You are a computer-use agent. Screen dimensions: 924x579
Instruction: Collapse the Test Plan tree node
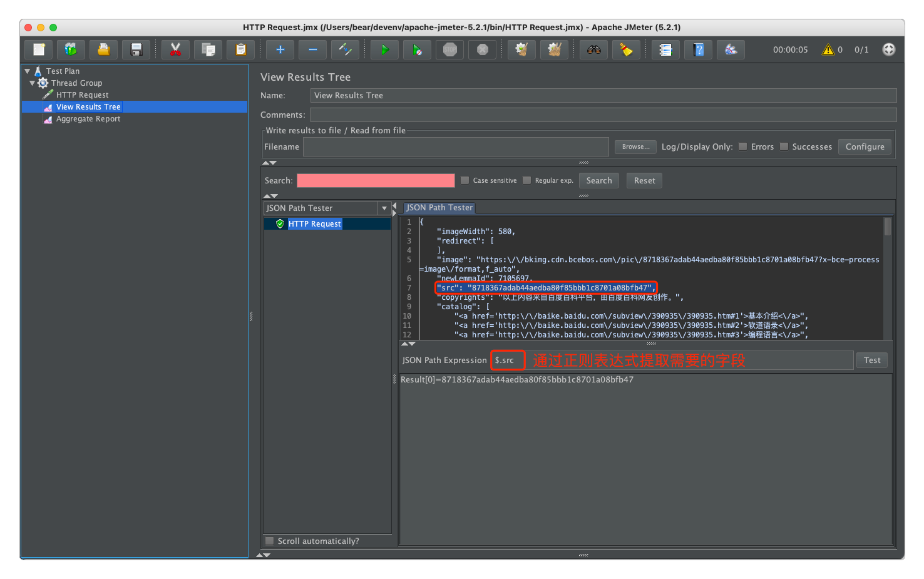(27, 71)
